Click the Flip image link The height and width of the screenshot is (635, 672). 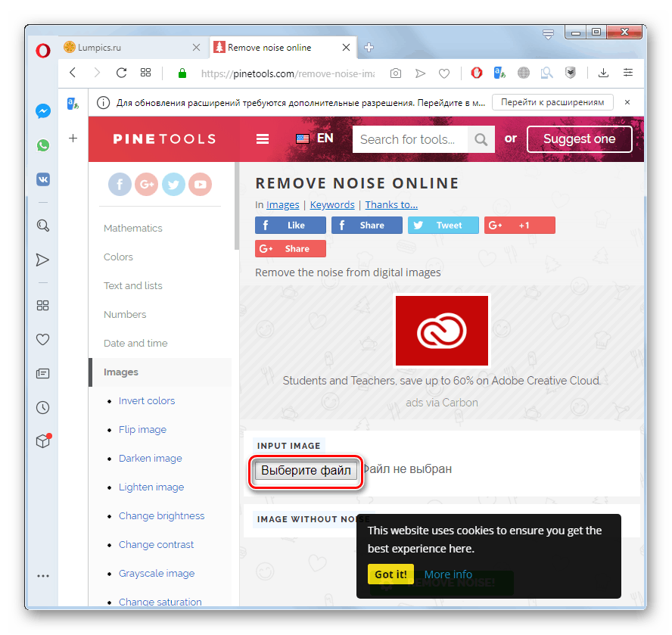(x=142, y=430)
